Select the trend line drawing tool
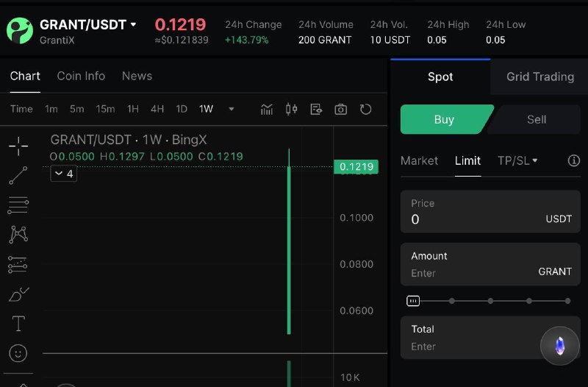The width and height of the screenshot is (588, 387). pos(18,175)
